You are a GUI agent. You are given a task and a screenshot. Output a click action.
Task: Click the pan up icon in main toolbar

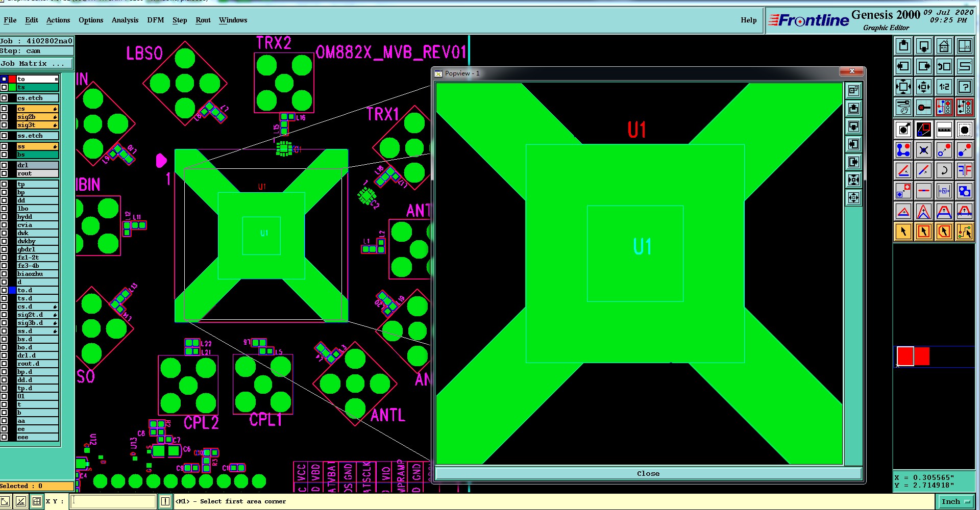coord(903,46)
